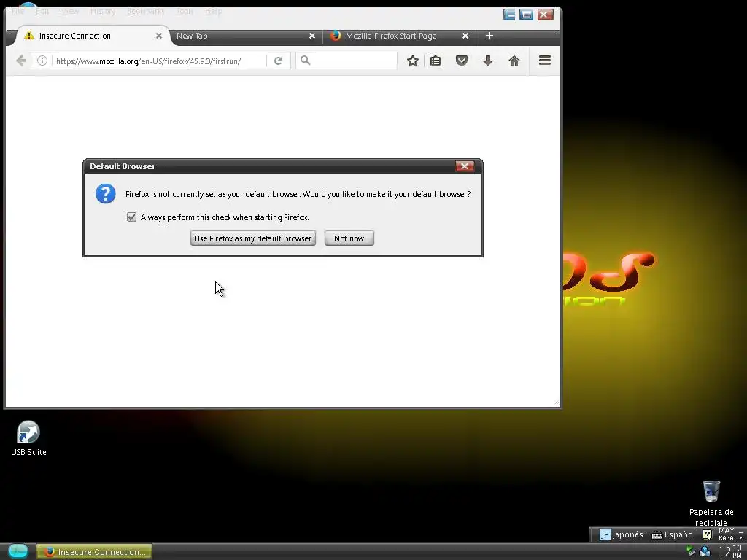
Task: Open the hamburger menu
Action: point(544,61)
